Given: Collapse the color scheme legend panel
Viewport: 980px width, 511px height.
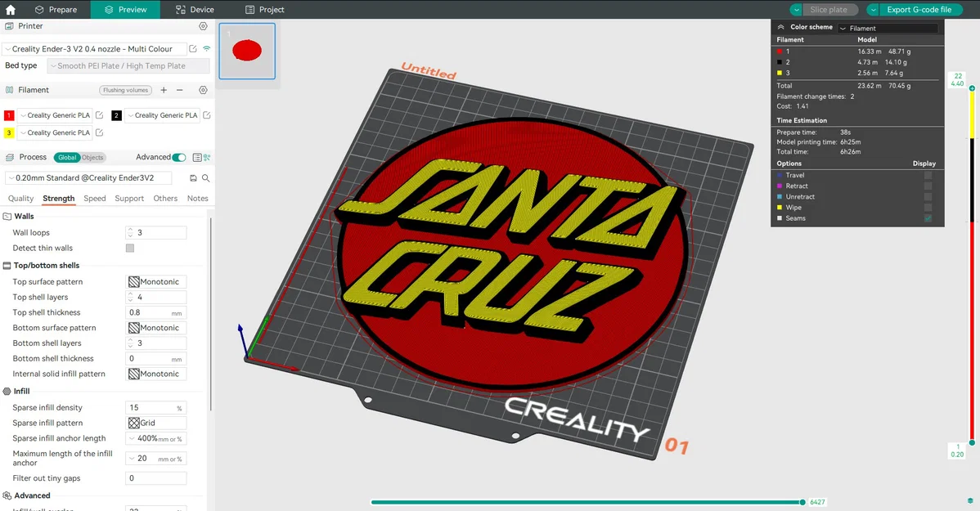Looking at the screenshot, I should click(x=780, y=28).
